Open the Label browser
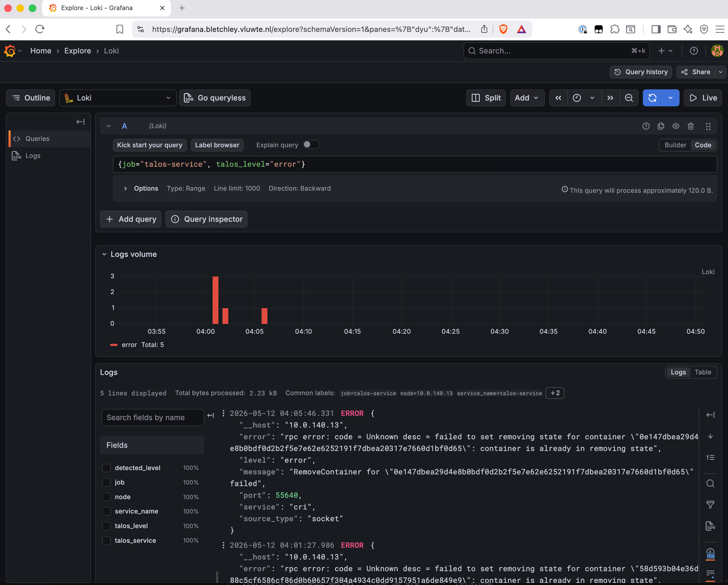The height and width of the screenshot is (585, 728). click(217, 145)
